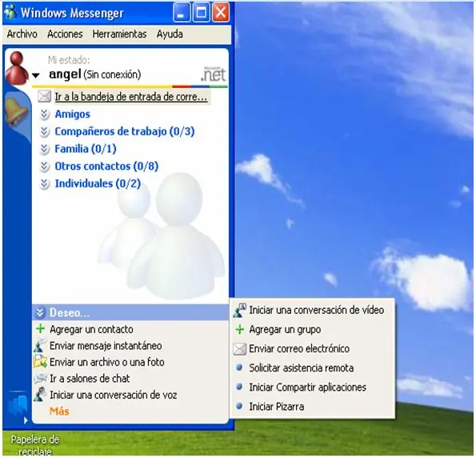Click the envelope icon beside inbox link
476x458 pixels.
(44, 96)
